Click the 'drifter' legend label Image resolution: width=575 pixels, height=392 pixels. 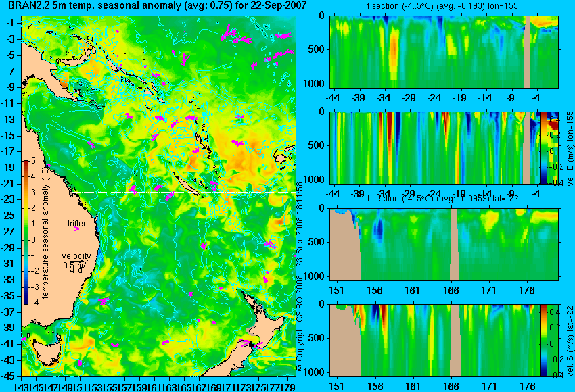pos(76,224)
